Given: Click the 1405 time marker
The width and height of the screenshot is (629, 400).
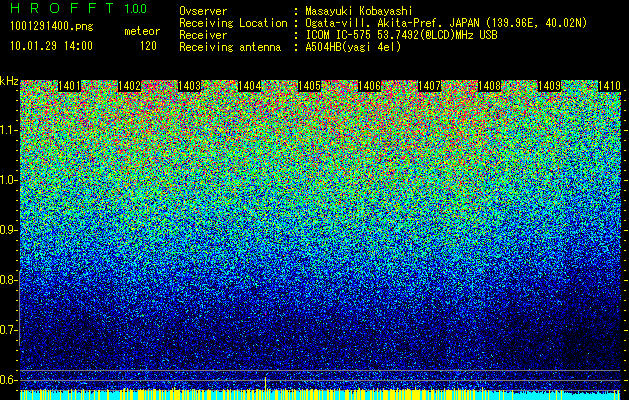Looking at the screenshot, I should coord(309,86).
